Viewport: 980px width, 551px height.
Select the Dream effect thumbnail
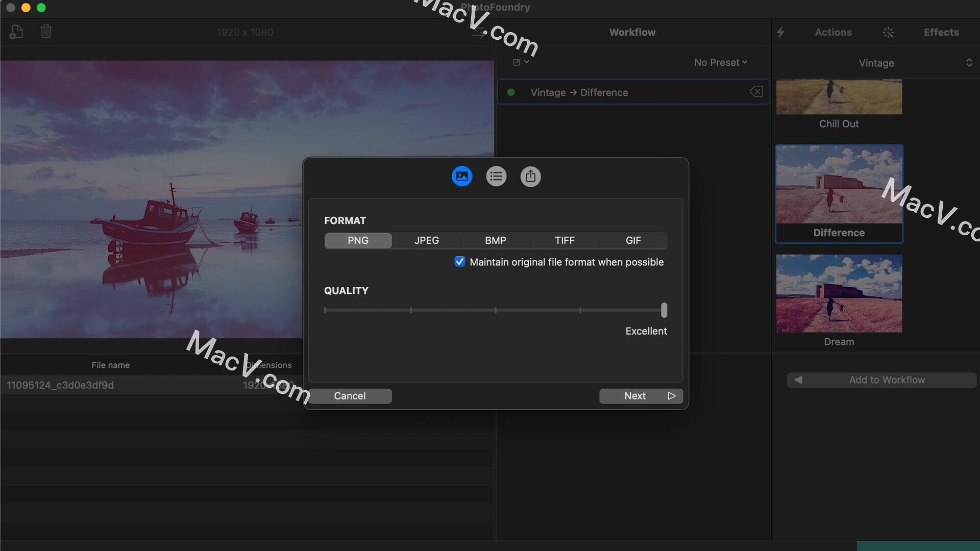839,293
